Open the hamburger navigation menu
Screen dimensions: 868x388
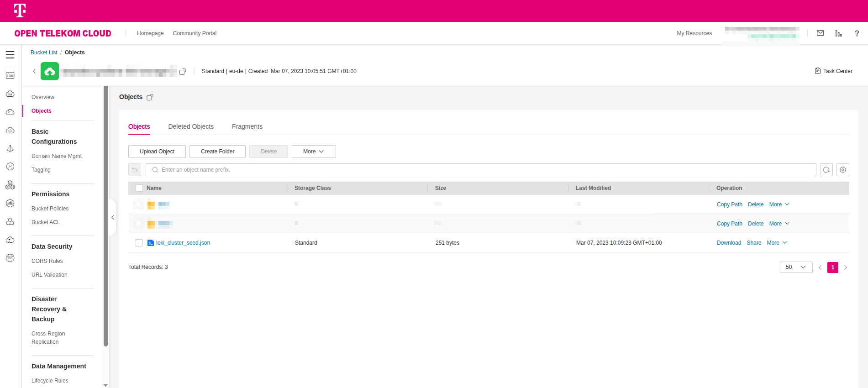(x=10, y=55)
